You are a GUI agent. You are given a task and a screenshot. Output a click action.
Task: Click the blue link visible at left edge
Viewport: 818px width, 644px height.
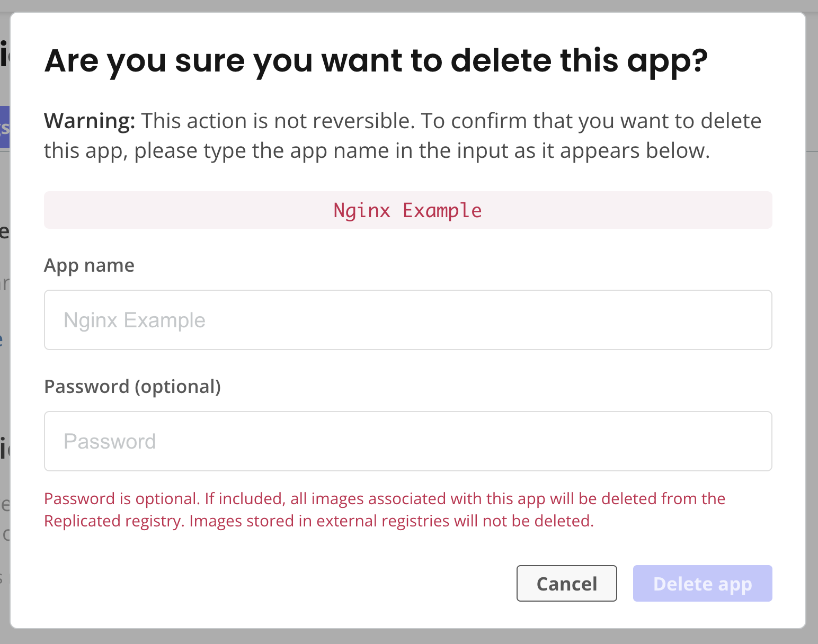pyautogui.click(x=3, y=339)
